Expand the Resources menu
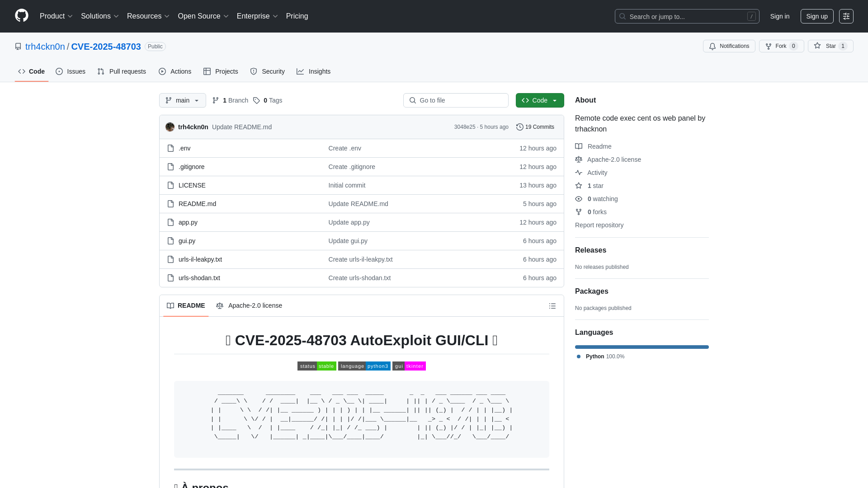 point(148,16)
